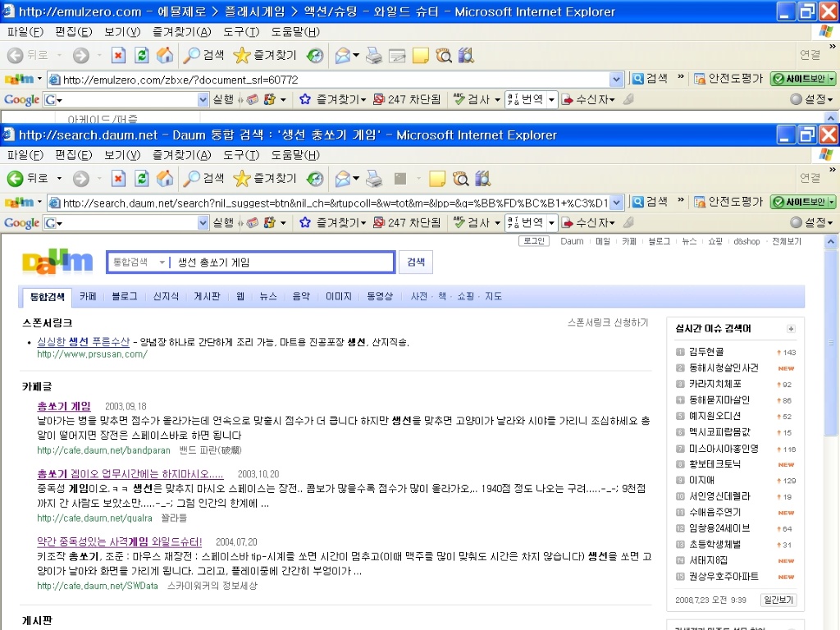
Task: Click 설정 settings in front window Google toolbar
Action: tap(812, 222)
